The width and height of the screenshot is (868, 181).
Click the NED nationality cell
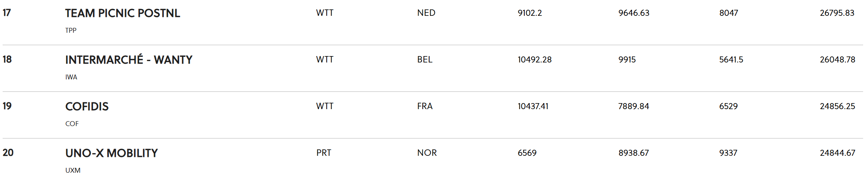426,13
